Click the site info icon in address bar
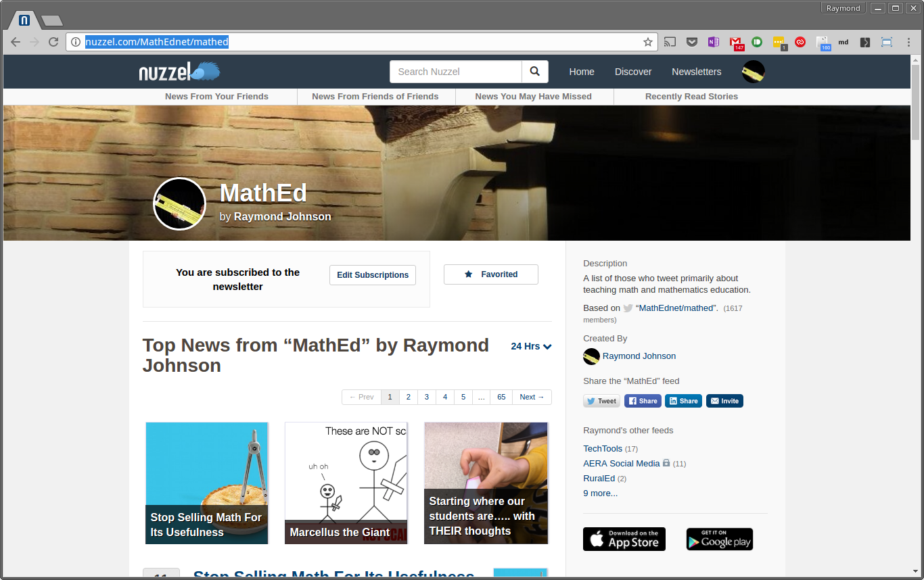This screenshot has height=580, width=924. tap(76, 42)
